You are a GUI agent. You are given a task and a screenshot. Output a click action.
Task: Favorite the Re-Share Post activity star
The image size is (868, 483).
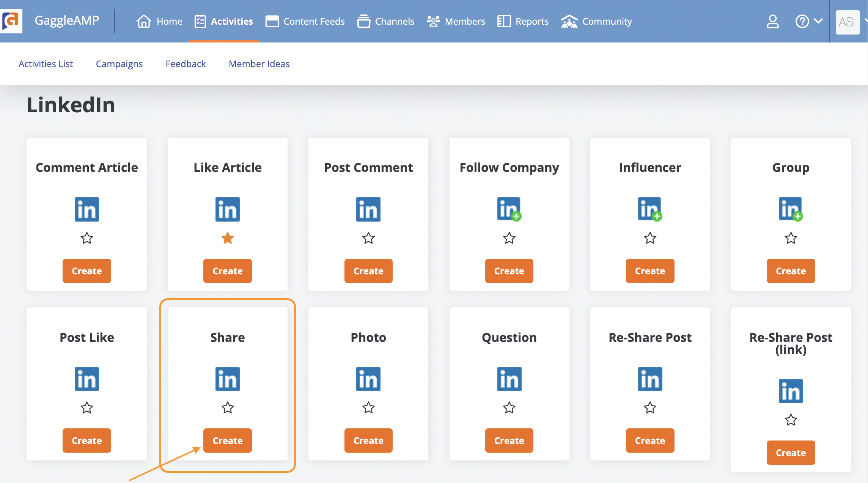click(x=650, y=408)
